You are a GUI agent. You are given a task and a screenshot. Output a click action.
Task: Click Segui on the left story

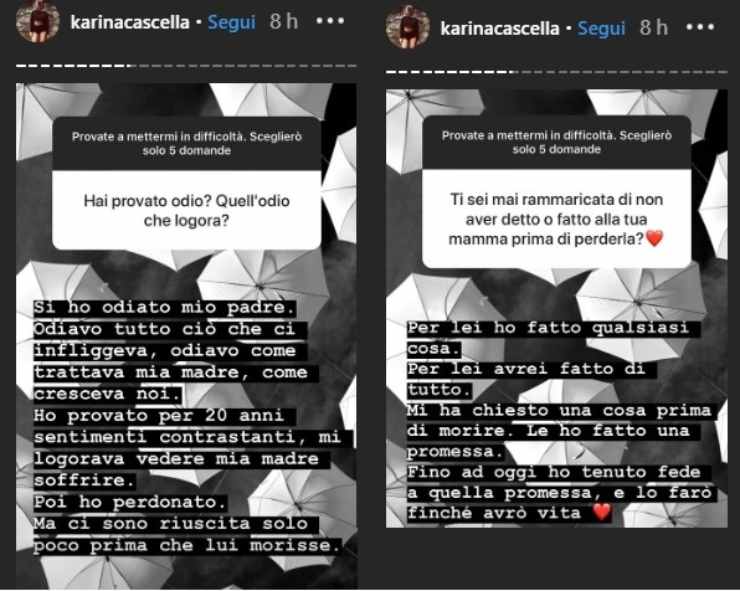coord(231,22)
